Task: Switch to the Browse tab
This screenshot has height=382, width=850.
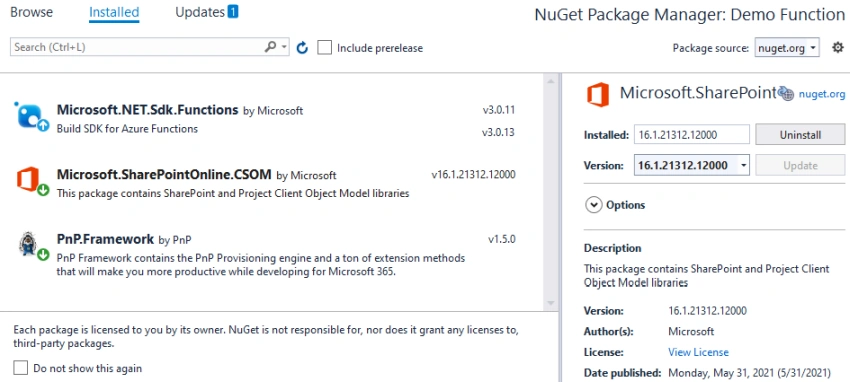Action: tap(31, 12)
